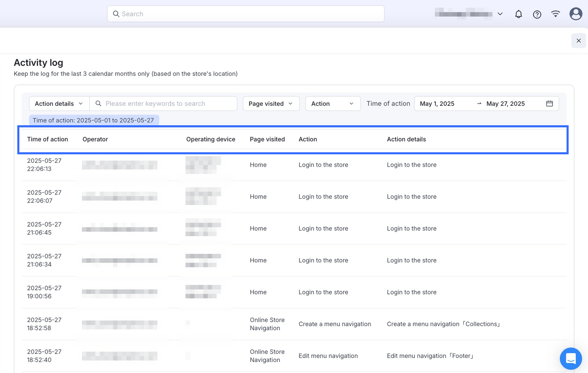Open the store switcher dropdown arrow
The width and height of the screenshot is (588, 373).
point(500,14)
